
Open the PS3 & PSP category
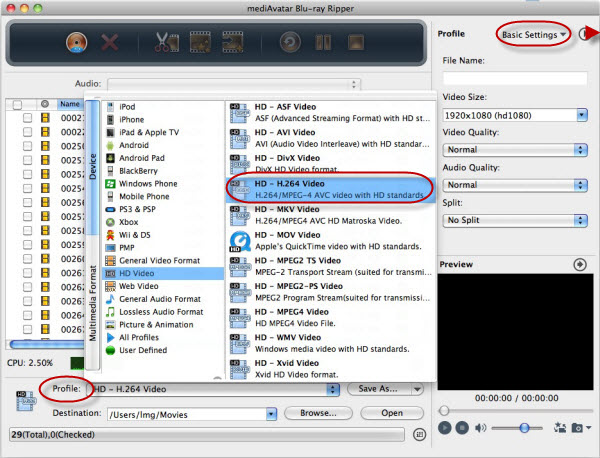(x=163, y=209)
